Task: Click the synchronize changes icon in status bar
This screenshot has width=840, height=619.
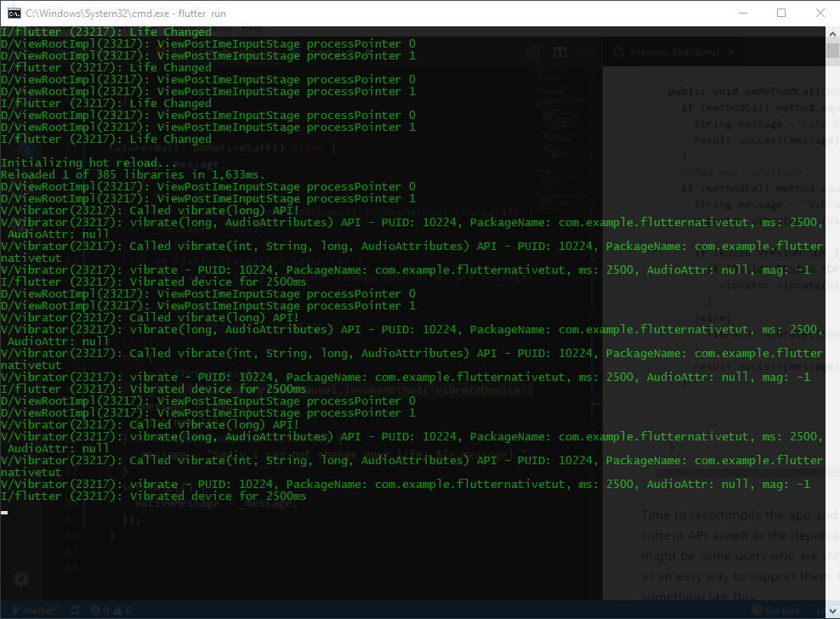Action: pos(75,610)
